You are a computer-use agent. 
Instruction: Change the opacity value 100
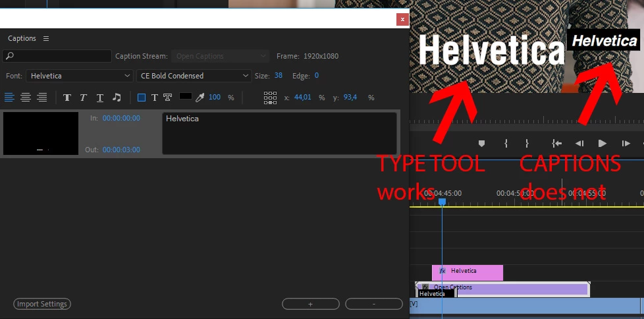[215, 98]
